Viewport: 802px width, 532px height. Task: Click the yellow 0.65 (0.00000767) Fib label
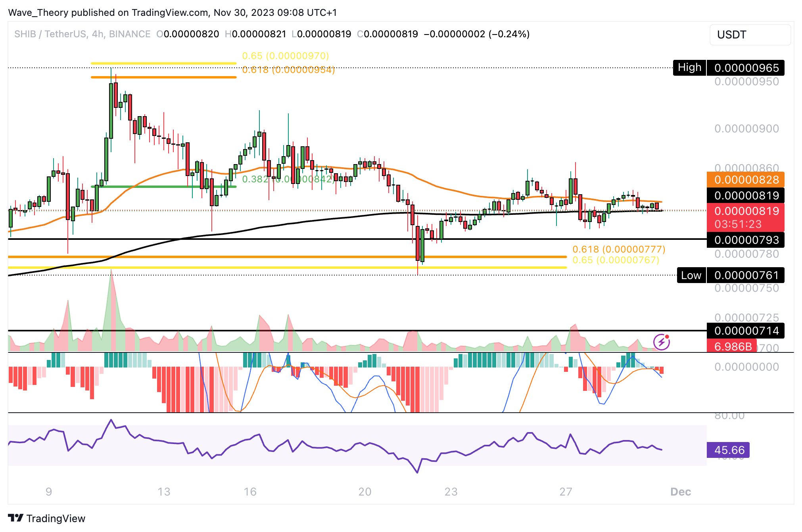point(616,260)
